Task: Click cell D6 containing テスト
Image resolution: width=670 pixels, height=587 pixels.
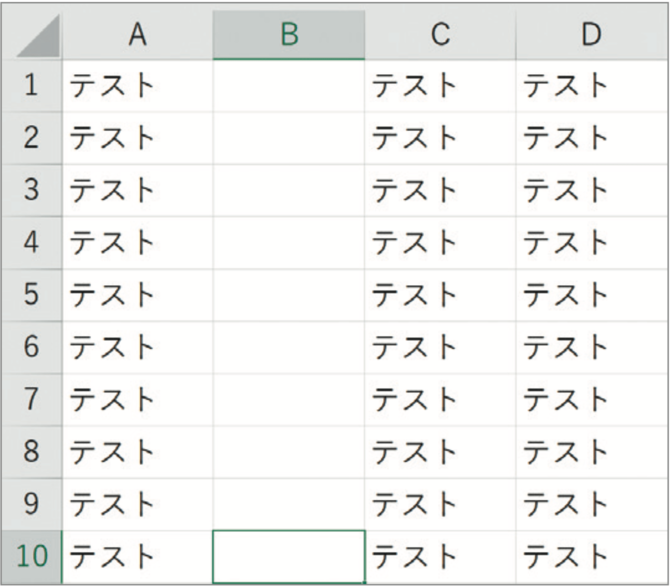Action: pos(591,347)
